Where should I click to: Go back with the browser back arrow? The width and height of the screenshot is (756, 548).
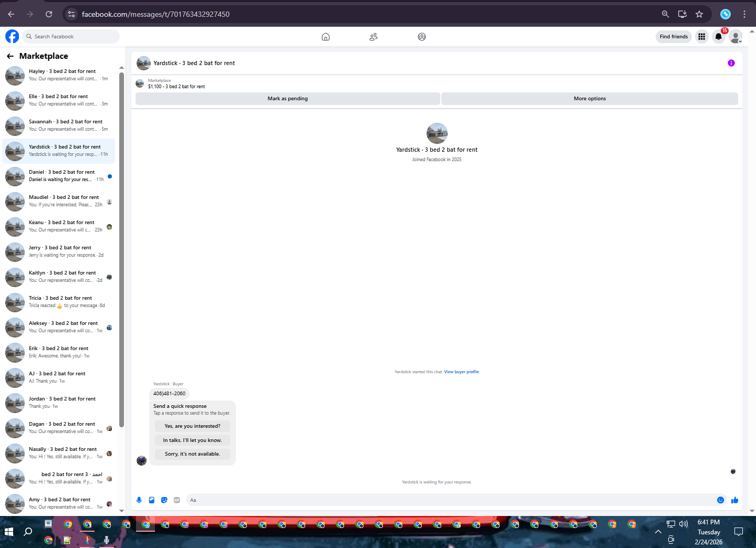click(11, 14)
